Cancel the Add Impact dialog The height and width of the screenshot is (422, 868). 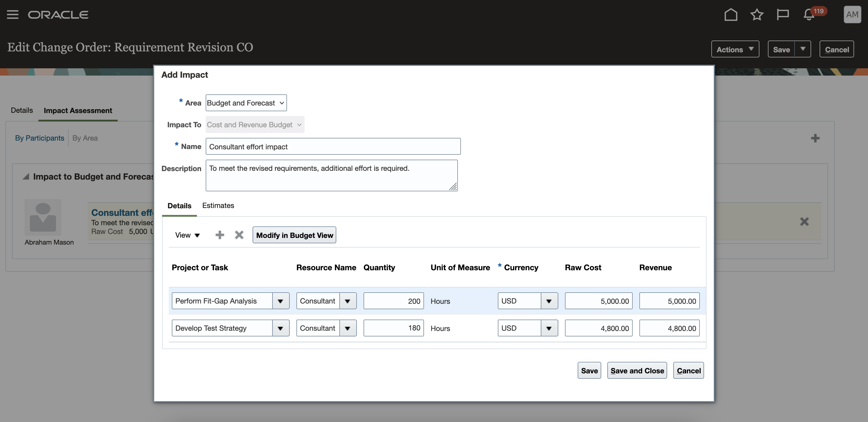pos(688,371)
